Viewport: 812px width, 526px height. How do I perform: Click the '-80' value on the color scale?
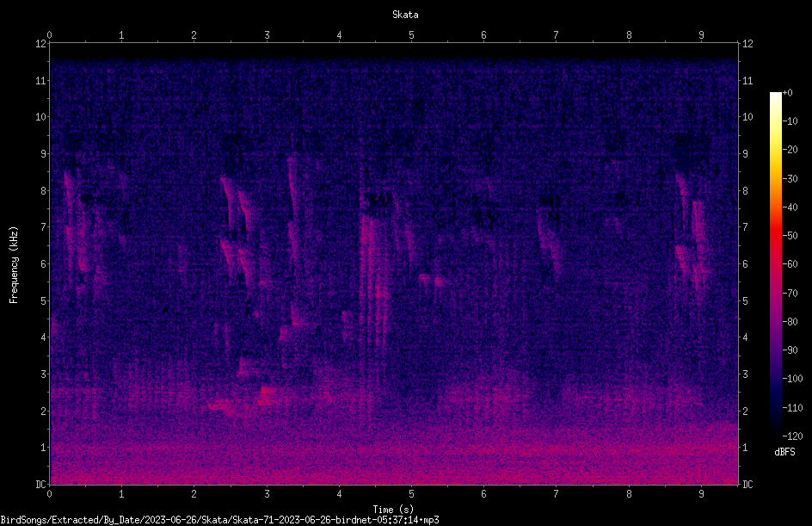click(x=790, y=322)
